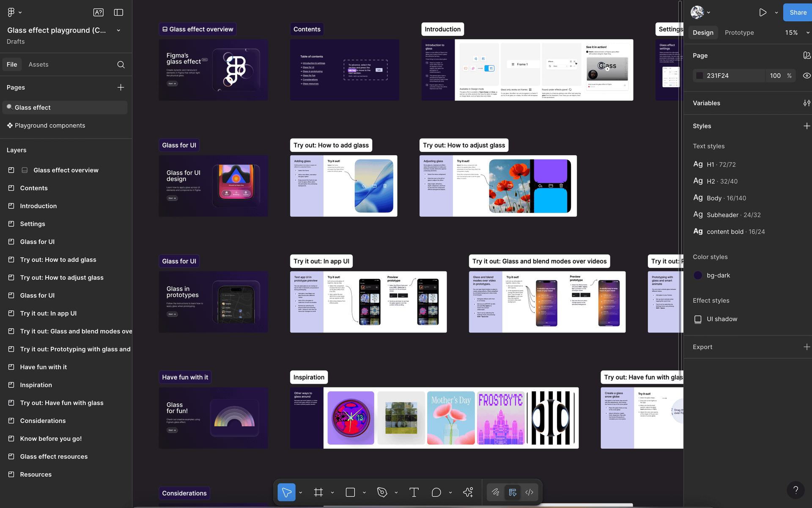812x508 pixels.
Task: Switch to Dev Mode toggle
Action: pyautogui.click(x=529, y=492)
